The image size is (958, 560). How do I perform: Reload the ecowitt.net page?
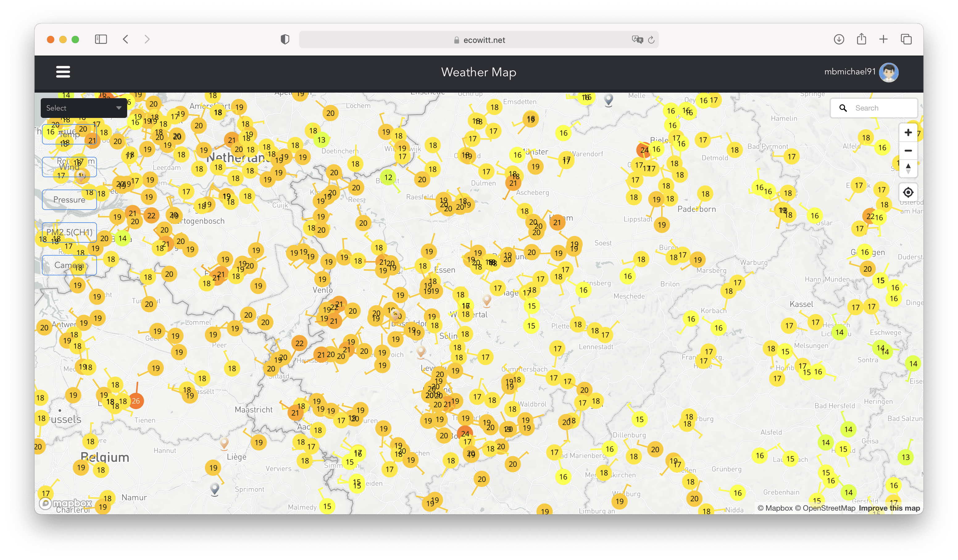(651, 40)
